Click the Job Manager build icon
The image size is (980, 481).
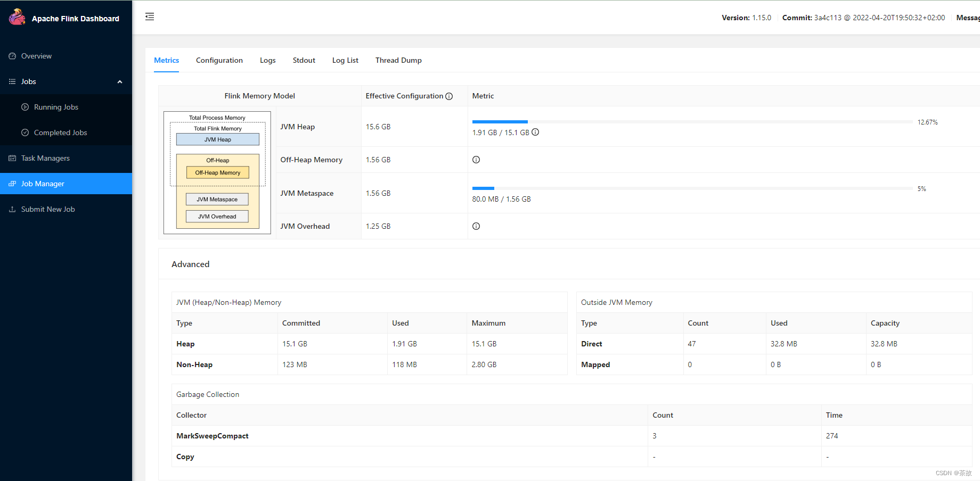click(x=12, y=184)
